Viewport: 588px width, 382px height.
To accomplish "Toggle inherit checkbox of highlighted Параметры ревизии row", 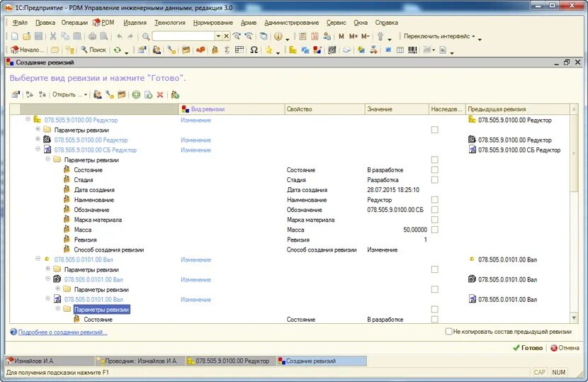I will [x=435, y=309].
